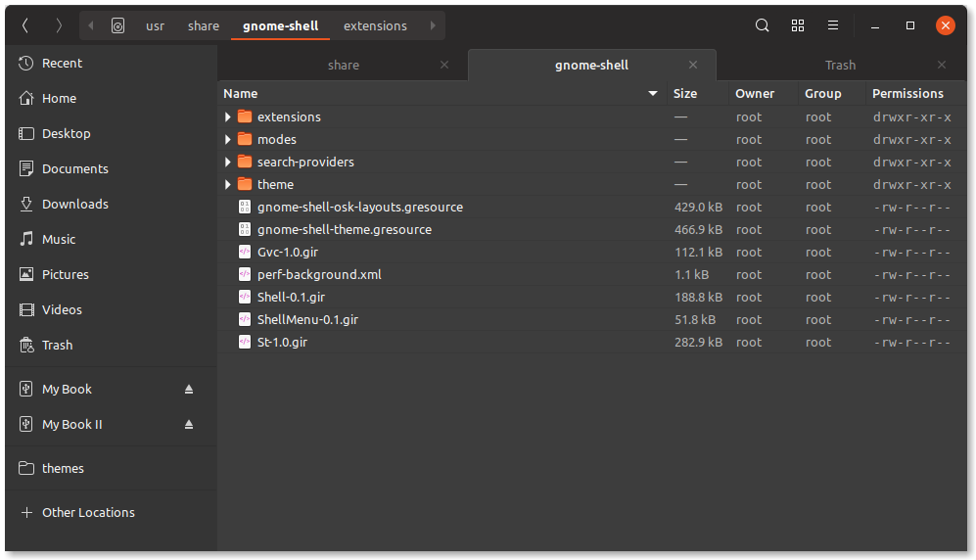Click the extensions folder icon in the list
This screenshot has height=560, width=976.
245,117
